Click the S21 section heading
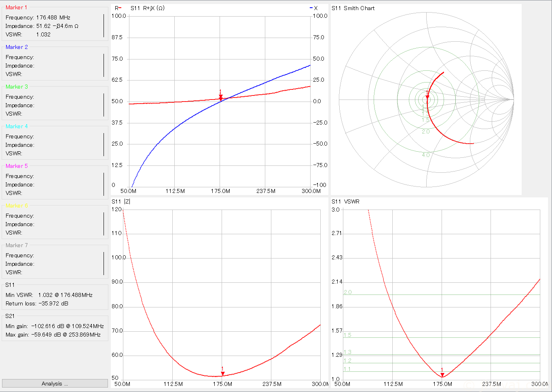552x392 pixels. pos(10,316)
